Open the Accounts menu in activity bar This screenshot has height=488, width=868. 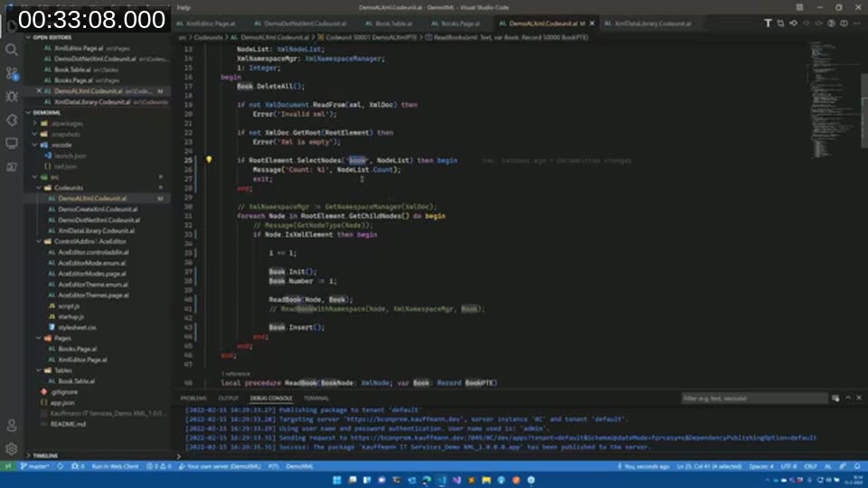11,425
